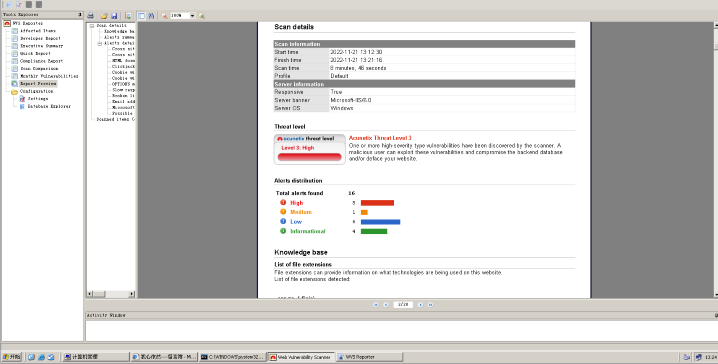Toggle the report outline pane icon
The height and width of the screenshot is (364, 718).
tap(141, 16)
